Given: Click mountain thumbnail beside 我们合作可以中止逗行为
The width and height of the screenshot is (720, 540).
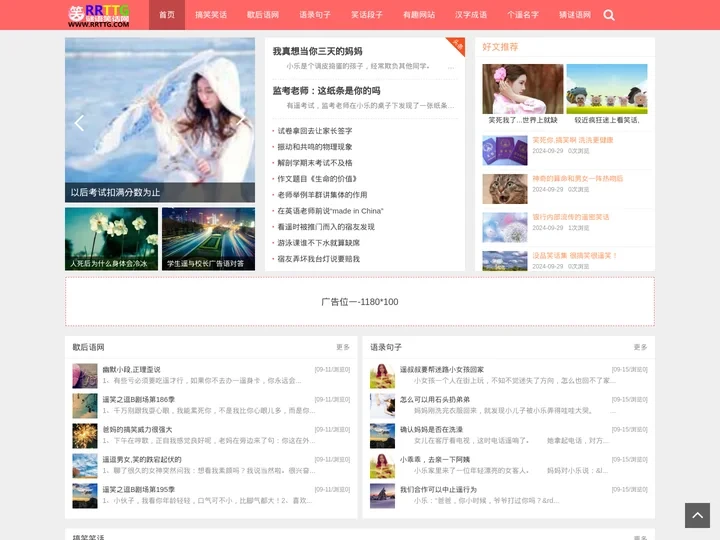Looking at the screenshot, I should [382, 496].
